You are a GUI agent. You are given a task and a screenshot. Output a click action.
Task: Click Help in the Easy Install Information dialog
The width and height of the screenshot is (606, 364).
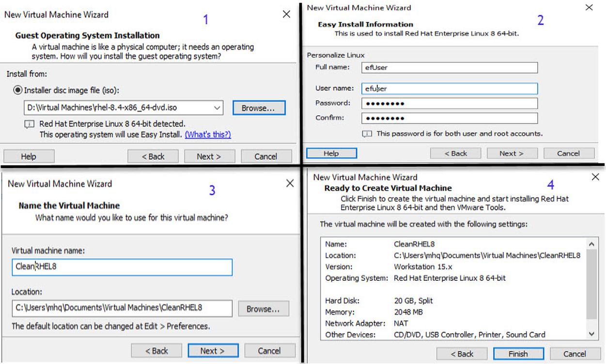[331, 153]
